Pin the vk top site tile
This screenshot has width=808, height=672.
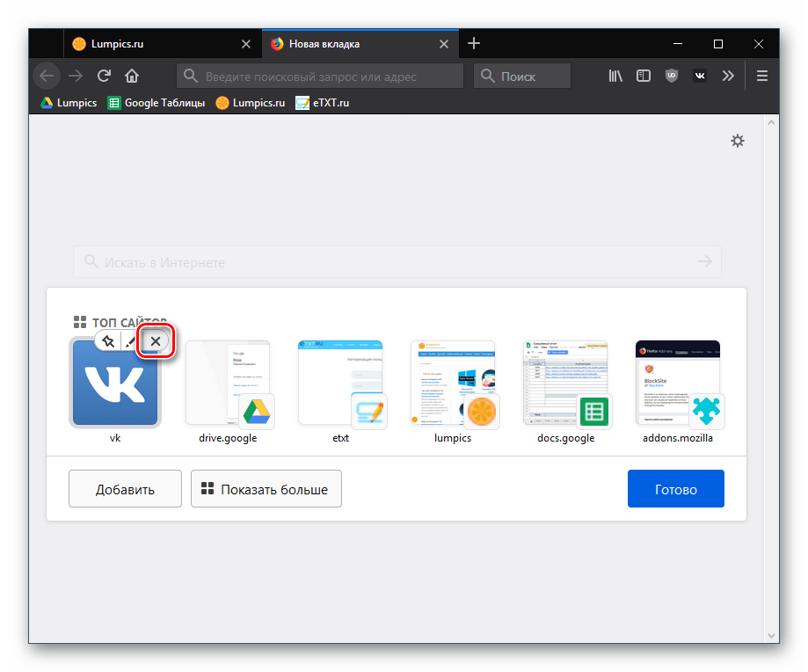coord(107,341)
